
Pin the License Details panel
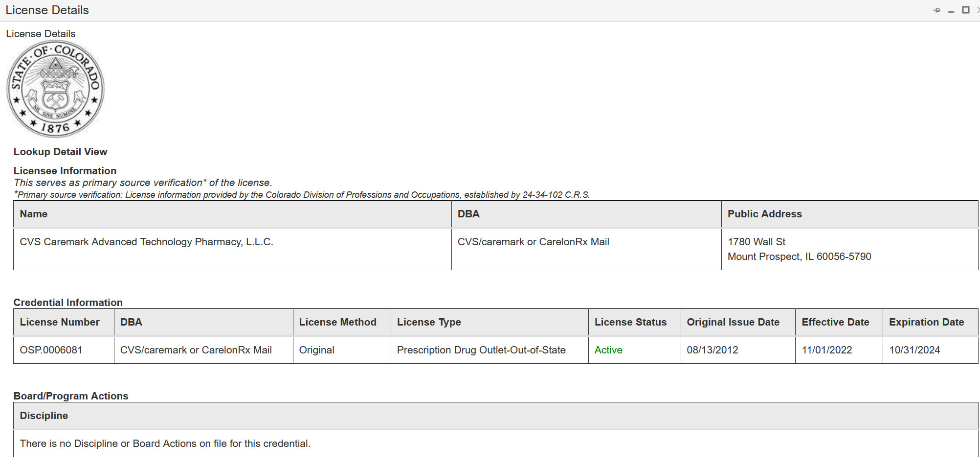tap(936, 10)
